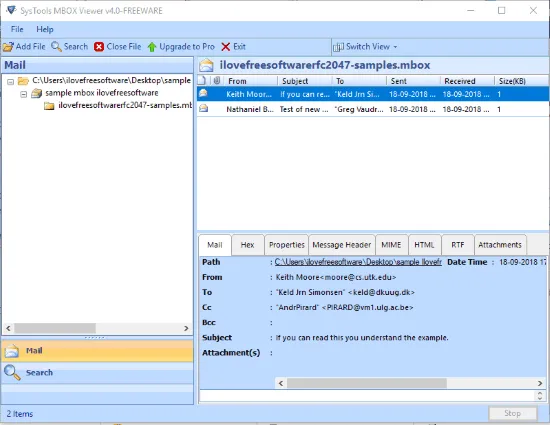Click the Search magnifier icon in toolbar
550x425 pixels.
tap(56, 46)
